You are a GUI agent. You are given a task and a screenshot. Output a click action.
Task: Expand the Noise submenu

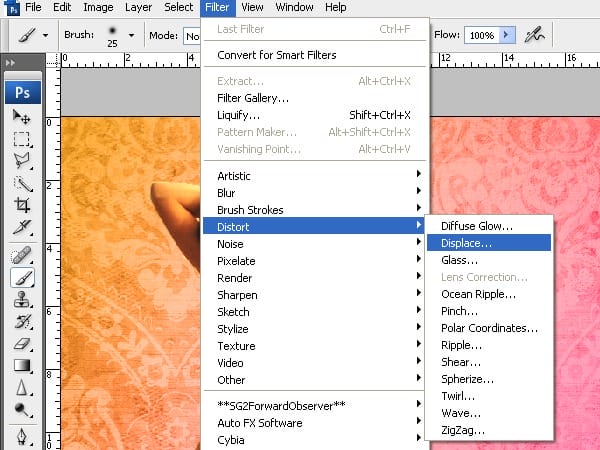[315, 244]
